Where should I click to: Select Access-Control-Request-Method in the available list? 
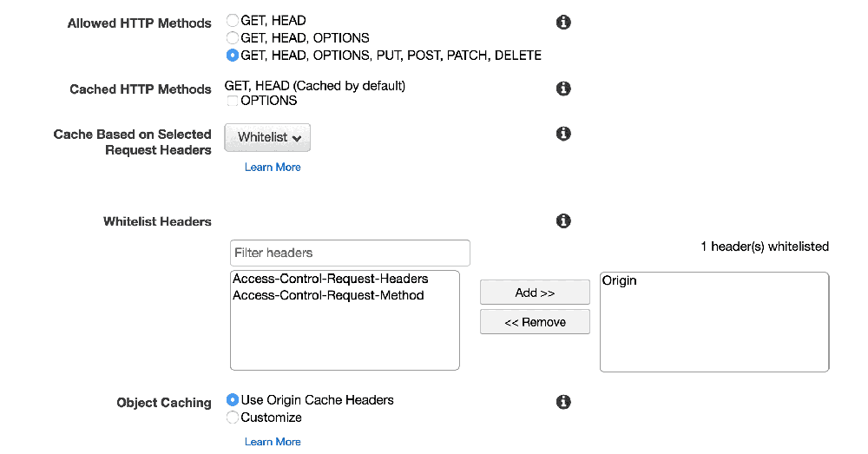[328, 295]
